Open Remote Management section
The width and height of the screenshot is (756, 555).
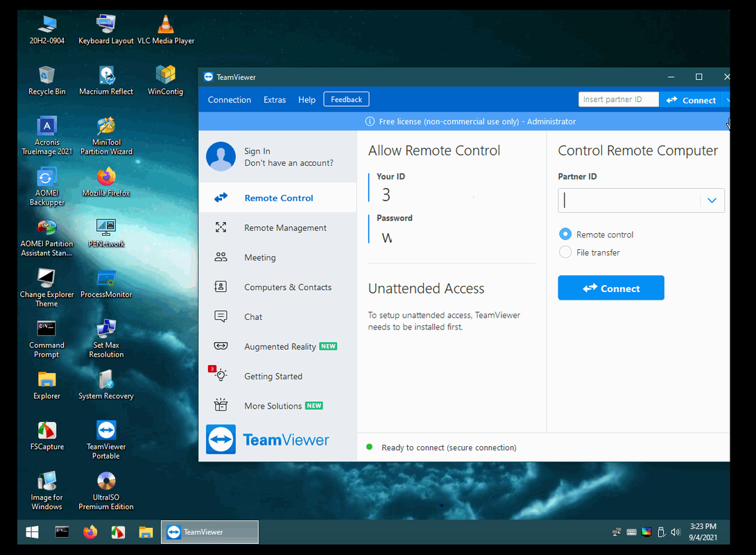[x=277, y=228]
